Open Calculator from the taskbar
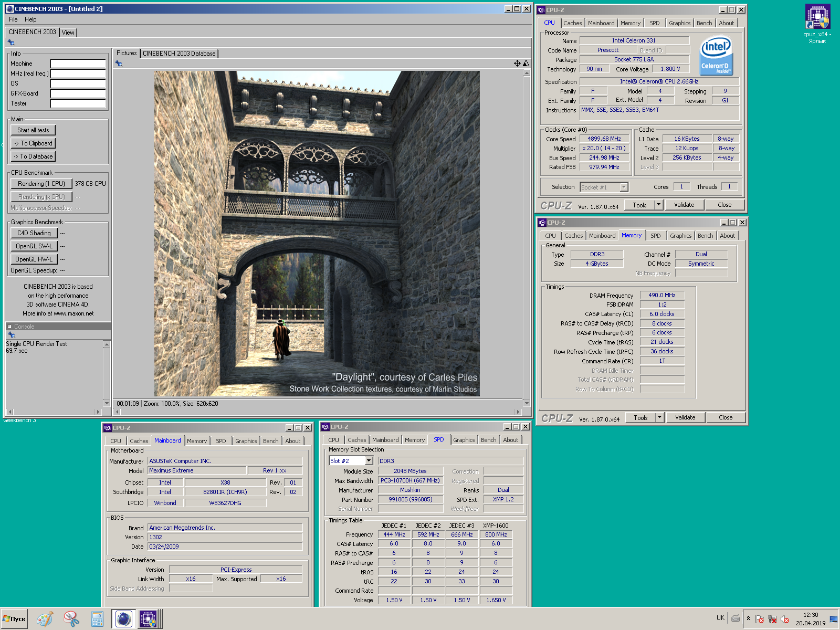840x630 pixels. tap(97, 619)
